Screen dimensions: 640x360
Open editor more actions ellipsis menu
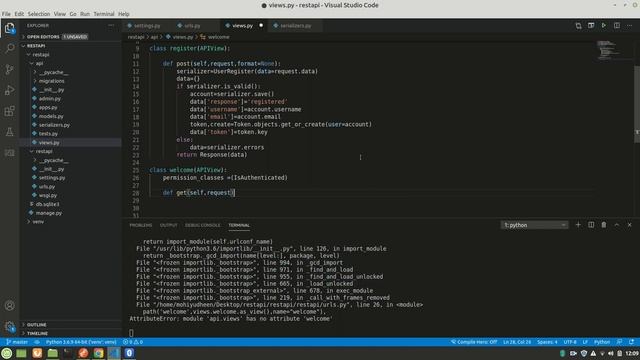tap(630, 25)
